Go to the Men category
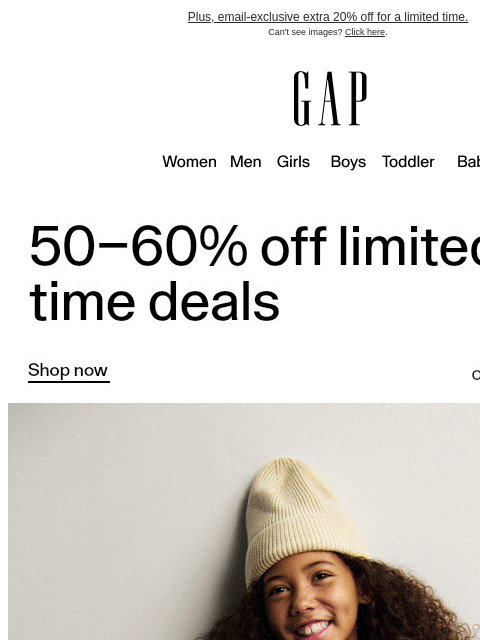Viewport: 480px width, 640px height. point(246,162)
